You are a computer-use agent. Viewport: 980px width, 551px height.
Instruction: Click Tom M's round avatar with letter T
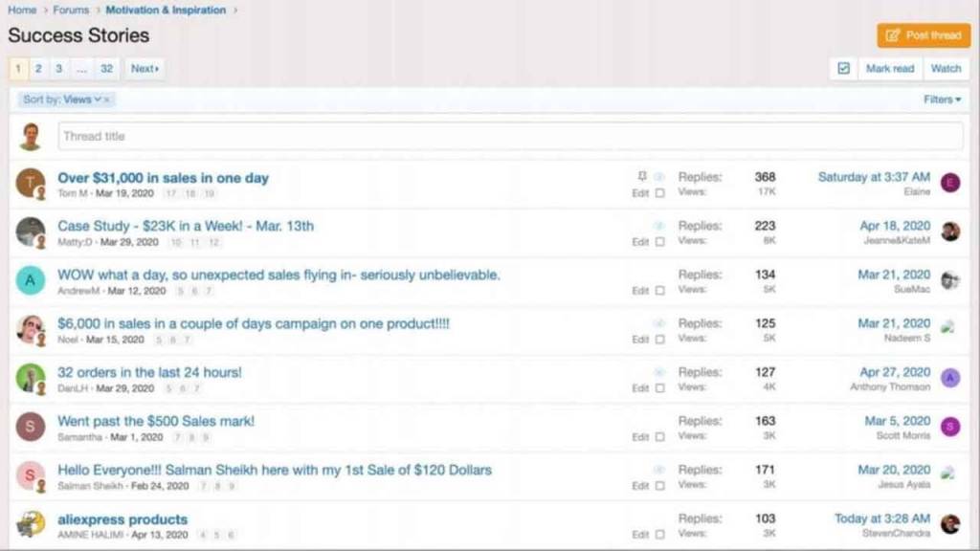[x=31, y=183]
